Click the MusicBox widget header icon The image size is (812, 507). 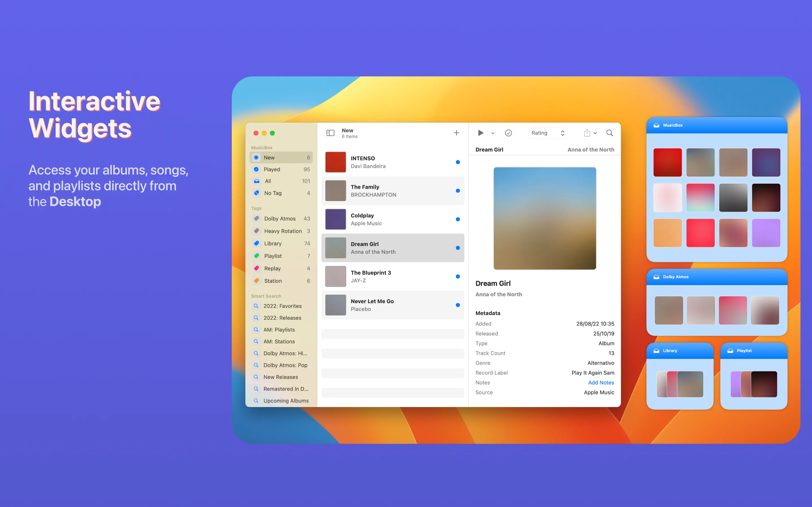click(x=656, y=125)
